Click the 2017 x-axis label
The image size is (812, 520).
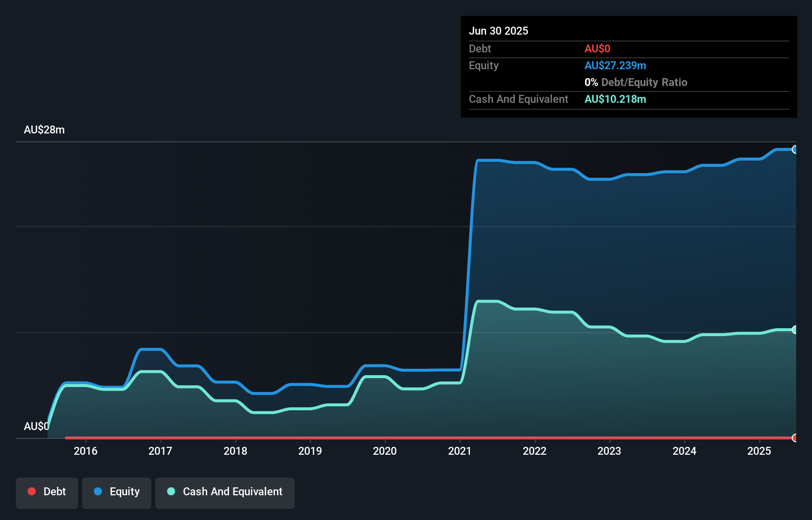tap(160, 451)
